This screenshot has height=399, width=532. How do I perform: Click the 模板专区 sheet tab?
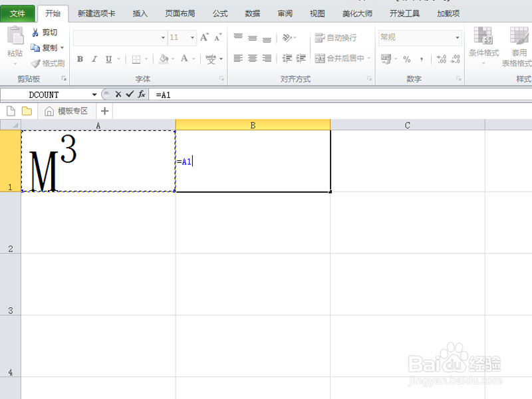pyautogui.click(x=73, y=110)
